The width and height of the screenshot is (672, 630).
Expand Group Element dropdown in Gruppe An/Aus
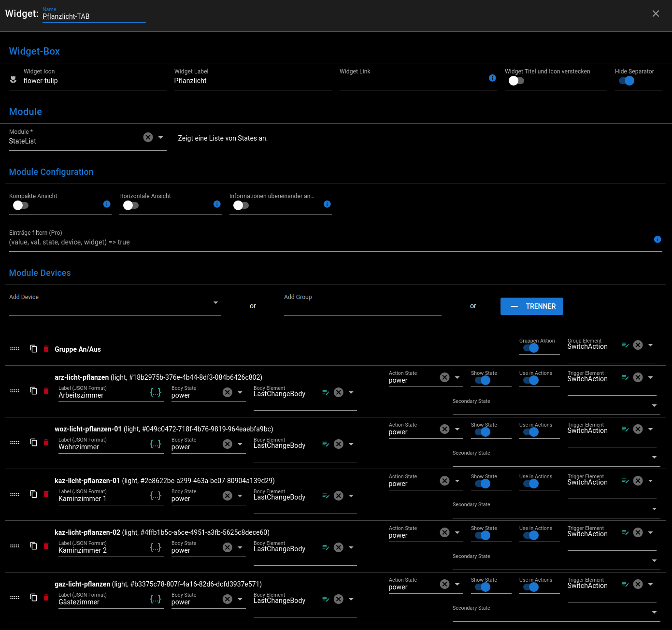point(651,345)
